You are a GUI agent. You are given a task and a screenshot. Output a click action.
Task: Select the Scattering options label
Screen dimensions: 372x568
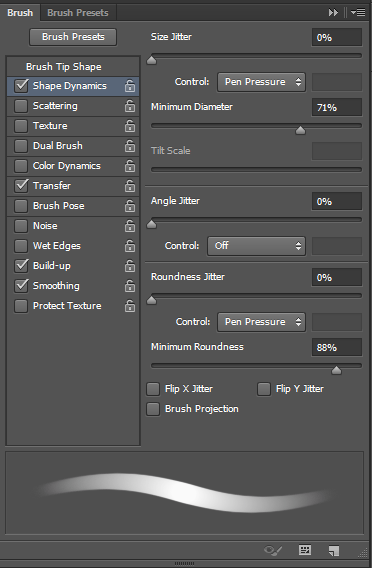click(55, 106)
